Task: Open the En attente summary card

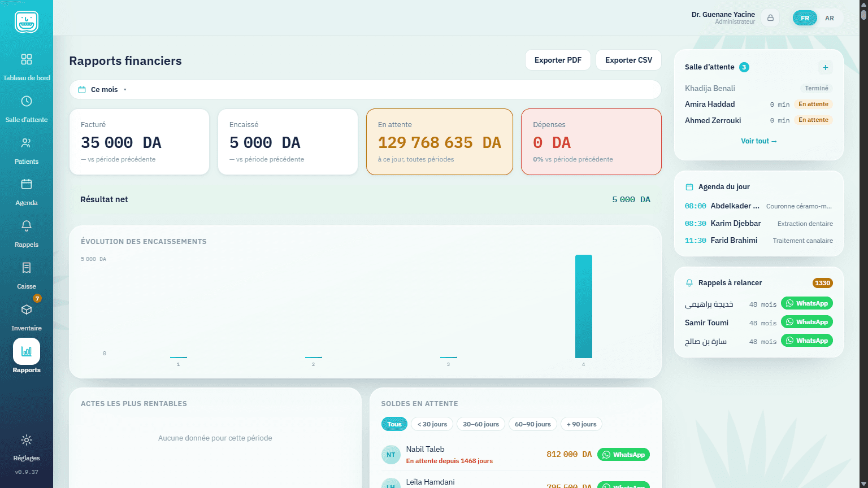Action: (440, 142)
